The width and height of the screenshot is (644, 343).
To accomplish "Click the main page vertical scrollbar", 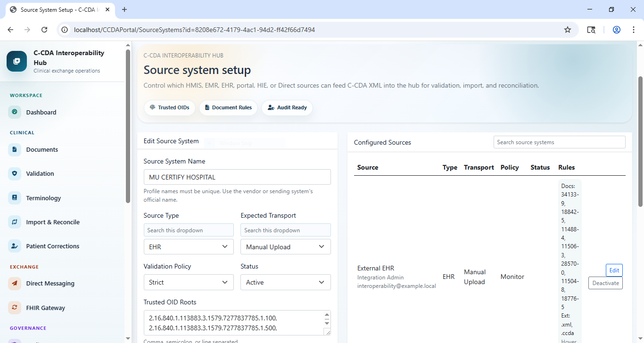I will pyautogui.click(x=640, y=141).
